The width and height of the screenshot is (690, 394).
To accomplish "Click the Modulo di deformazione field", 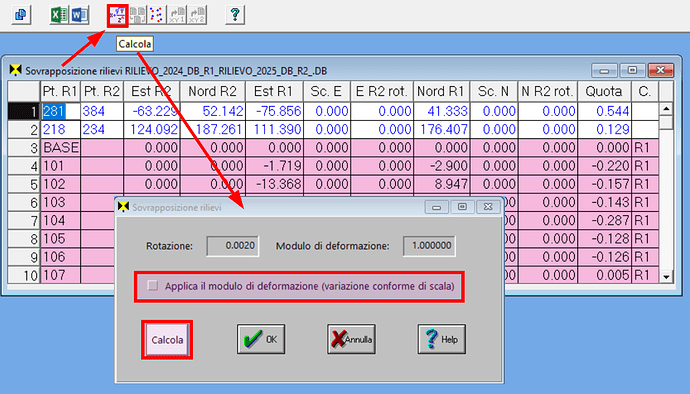I will click(429, 246).
